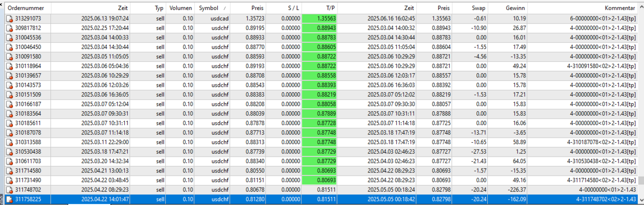Select the Gewinn value 64.05

point(519,162)
